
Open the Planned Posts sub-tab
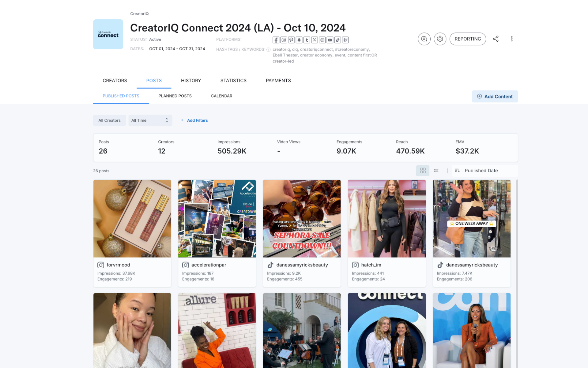[175, 96]
